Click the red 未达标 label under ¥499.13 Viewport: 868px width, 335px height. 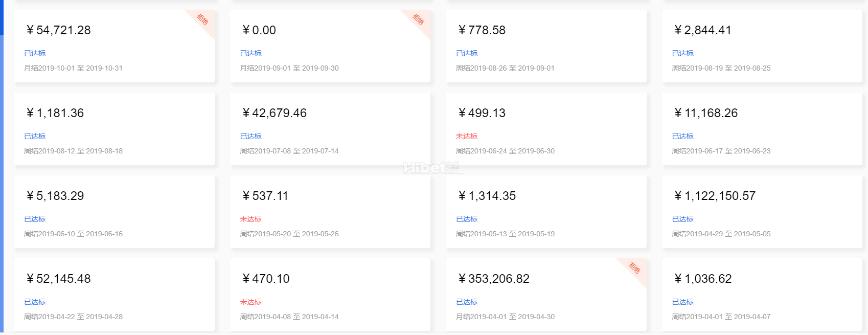point(467,136)
